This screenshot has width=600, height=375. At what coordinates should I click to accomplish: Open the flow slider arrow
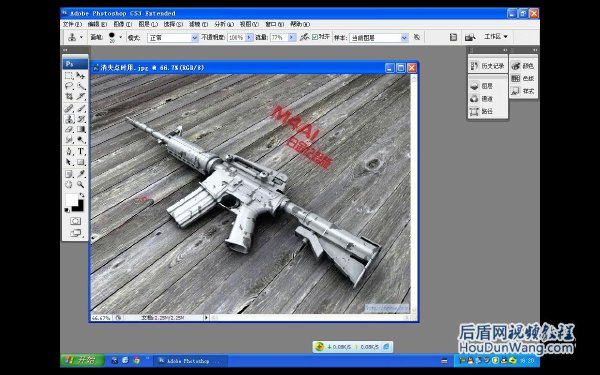[292, 38]
